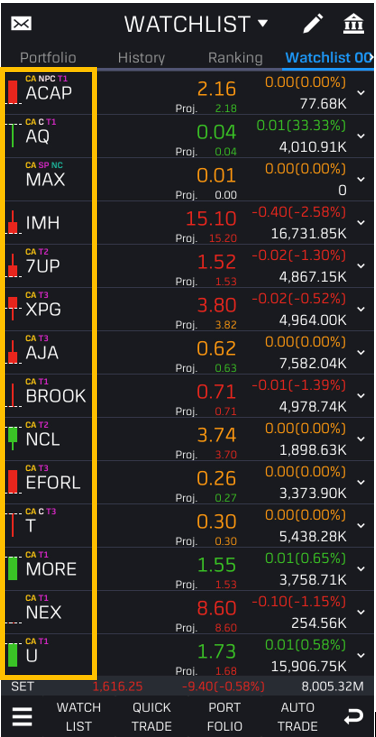Viewport: 376px width, 737px height.
Task: Expand the AQ row chevron
Action: 361,136
